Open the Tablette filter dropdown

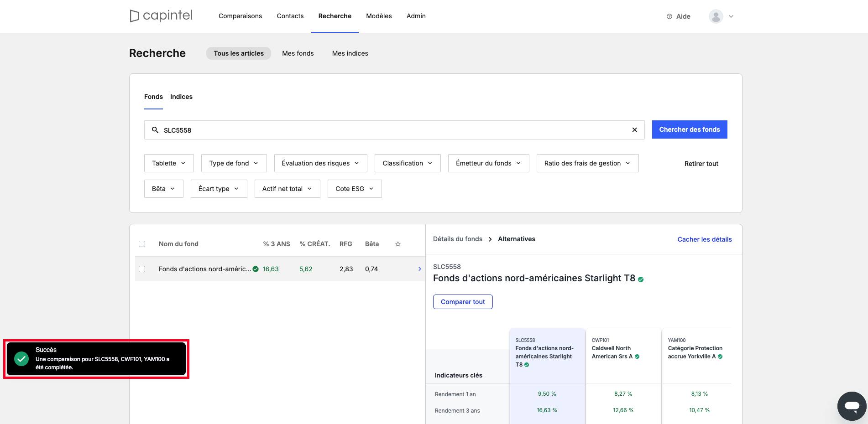pos(169,163)
